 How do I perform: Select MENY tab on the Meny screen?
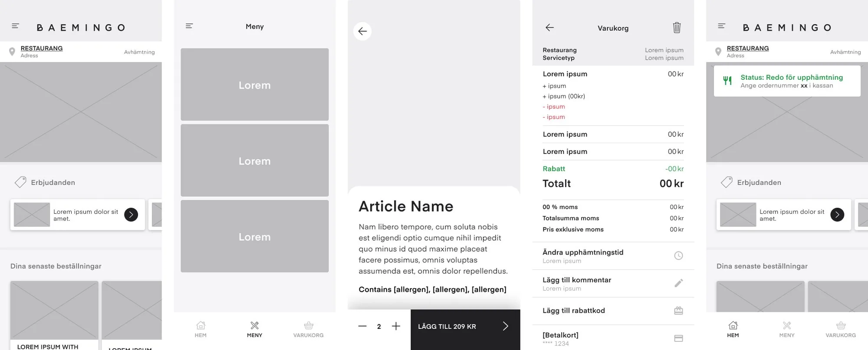pyautogui.click(x=254, y=329)
